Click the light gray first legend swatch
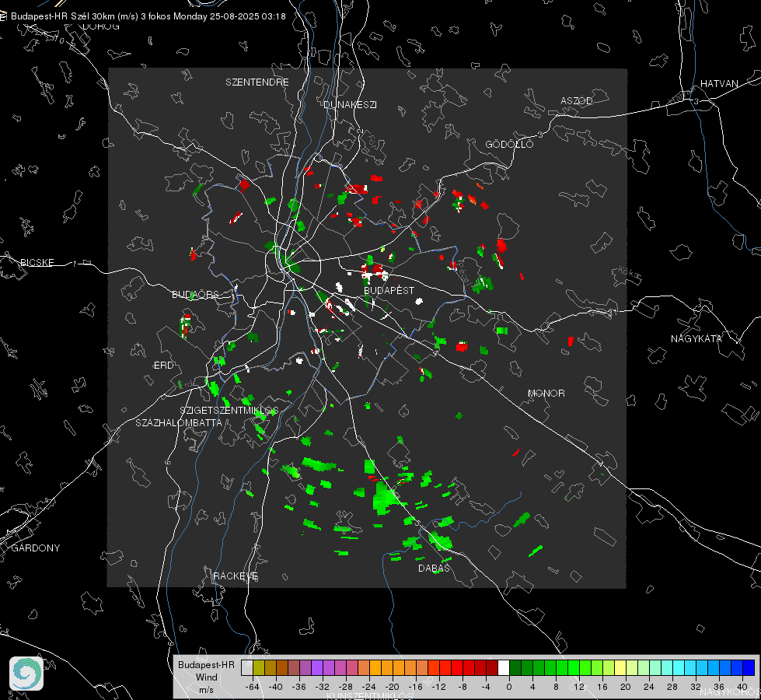The width and height of the screenshot is (761, 700). (x=247, y=668)
